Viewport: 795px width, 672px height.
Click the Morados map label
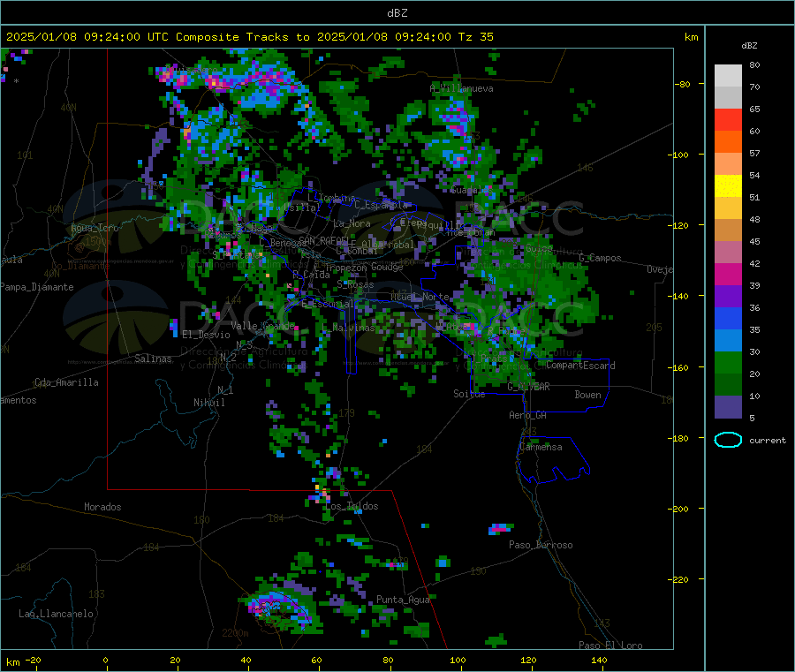coord(102,507)
